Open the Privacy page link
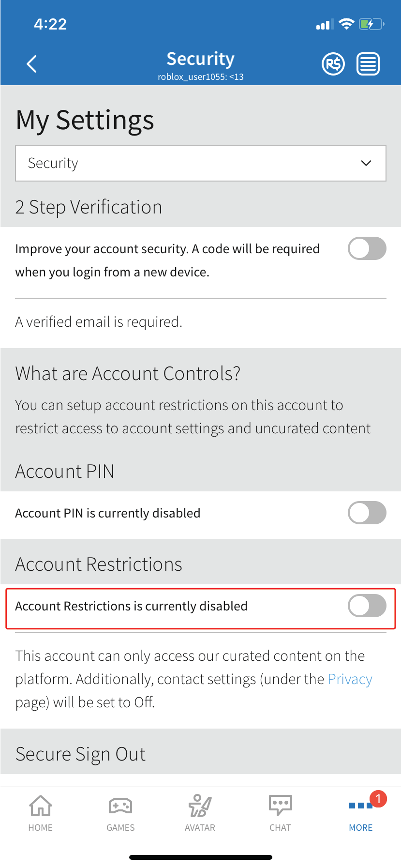This screenshot has height=868, width=401. [x=350, y=679]
